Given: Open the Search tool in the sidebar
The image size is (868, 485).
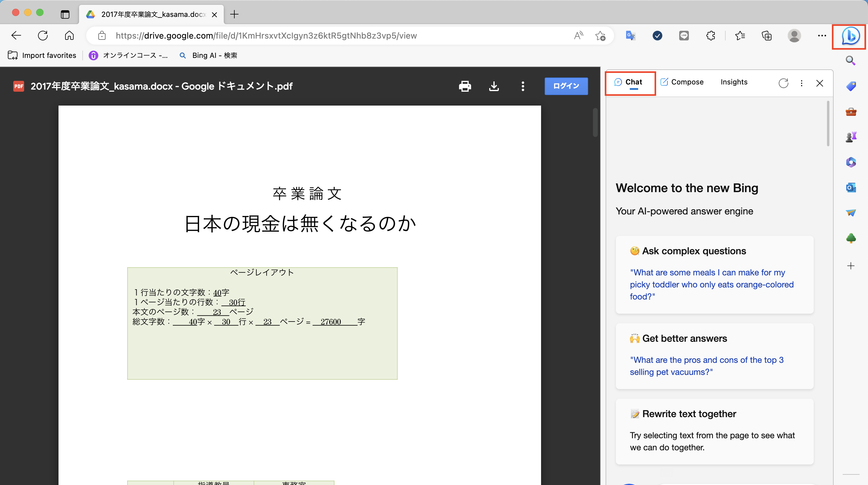Looking at the screenshot, I should tap(851, 61).
